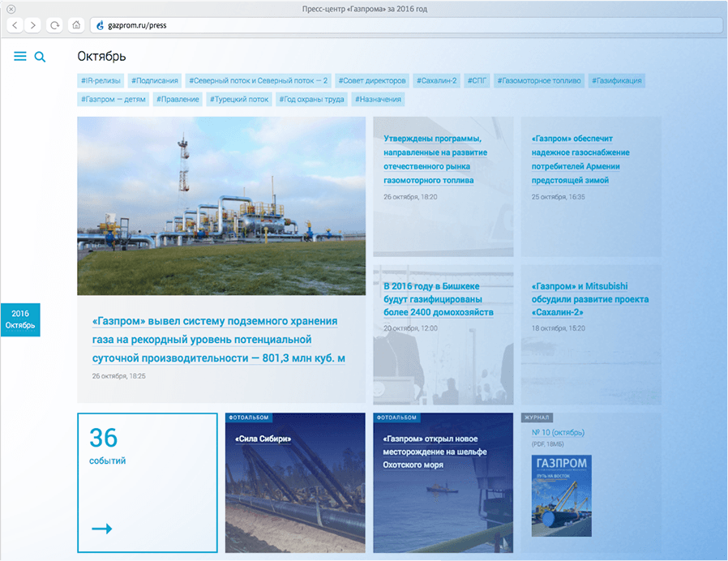728x561 pixels.
Task: Open the «Сила Сибири» photo album
Action: 263,439
